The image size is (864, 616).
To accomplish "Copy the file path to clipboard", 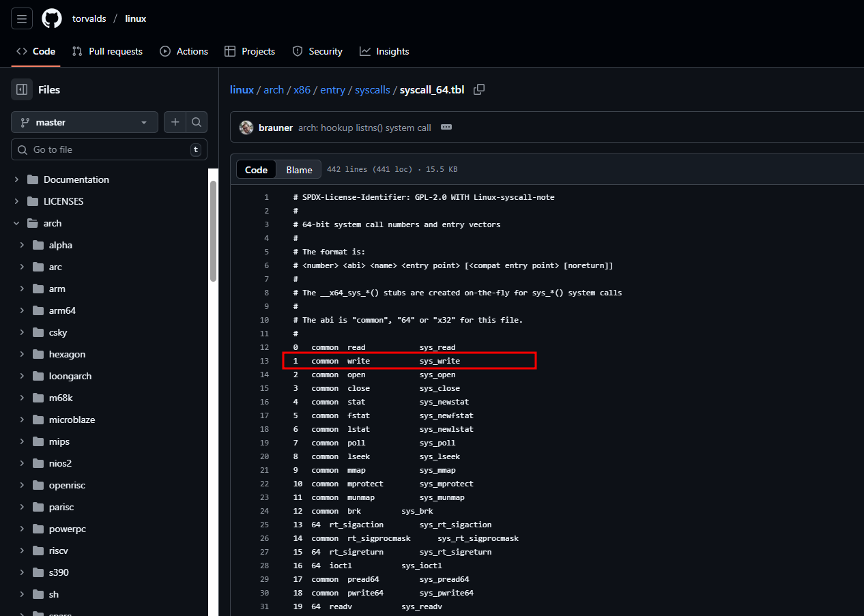I will pyautogui.click(x=479, y=89).
